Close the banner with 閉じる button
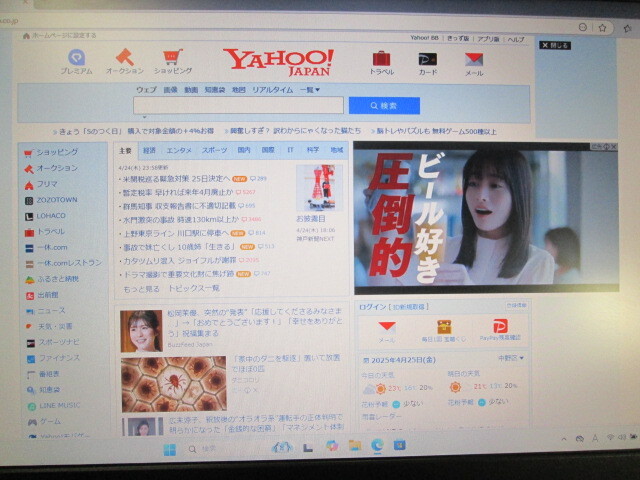The height and width of the screenshot is (480, 640). pyautogui.click(x=555, y=45)
